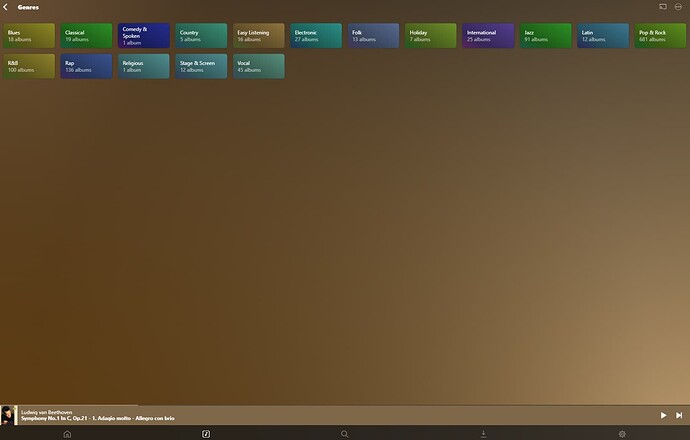Open the Home tab icon

(67, 434)
